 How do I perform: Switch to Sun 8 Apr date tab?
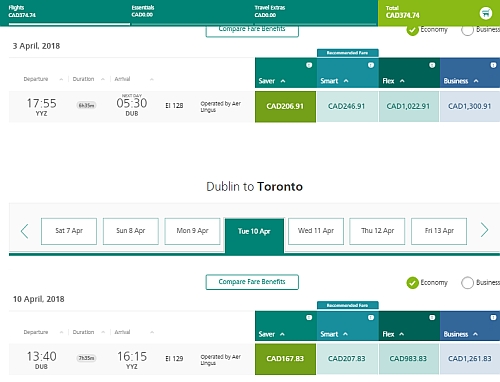131,231
